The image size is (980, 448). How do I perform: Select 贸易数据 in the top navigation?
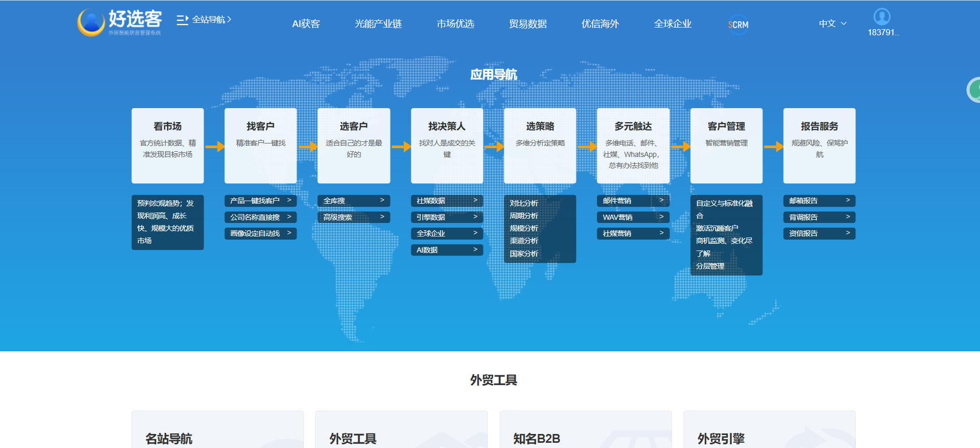click(528, 24)
